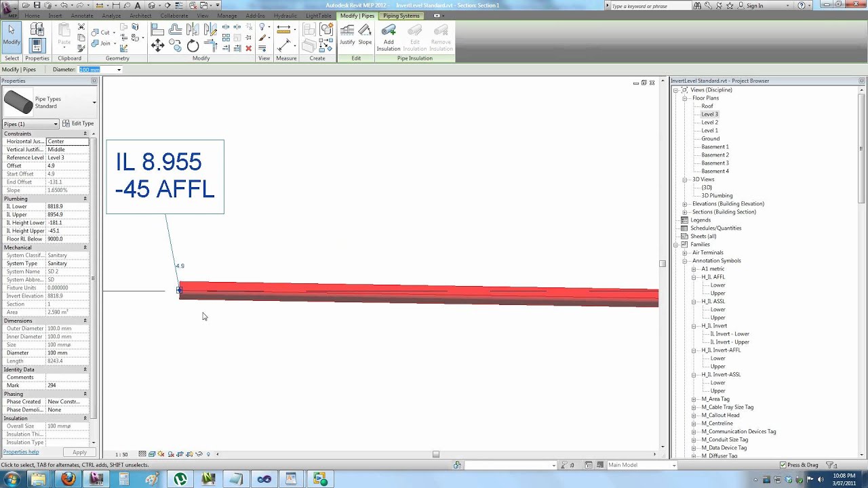Expand Elevations (Building Elevation) in Project Browser
The image size is (868, 488).
685,203
